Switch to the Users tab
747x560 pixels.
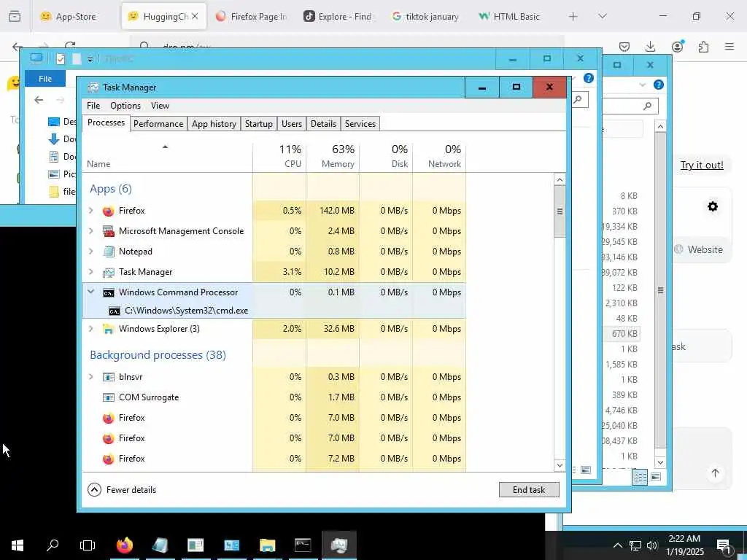[292, 124]
